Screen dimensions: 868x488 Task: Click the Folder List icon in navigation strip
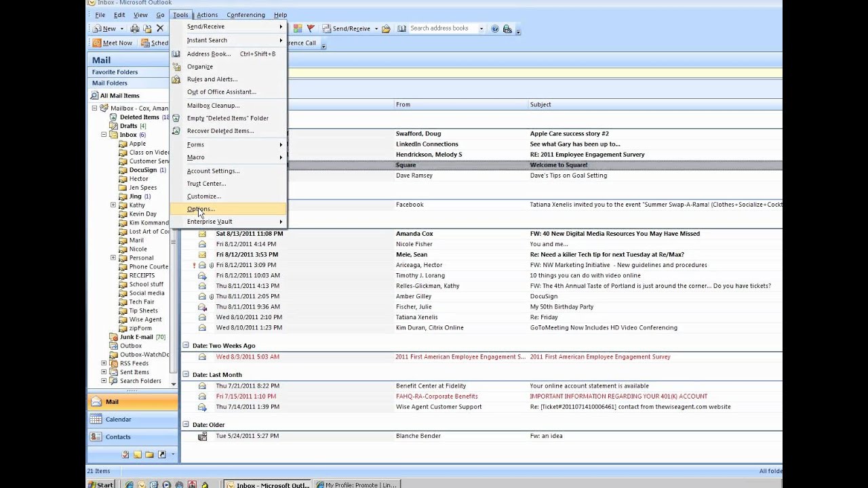click(149, 454)
